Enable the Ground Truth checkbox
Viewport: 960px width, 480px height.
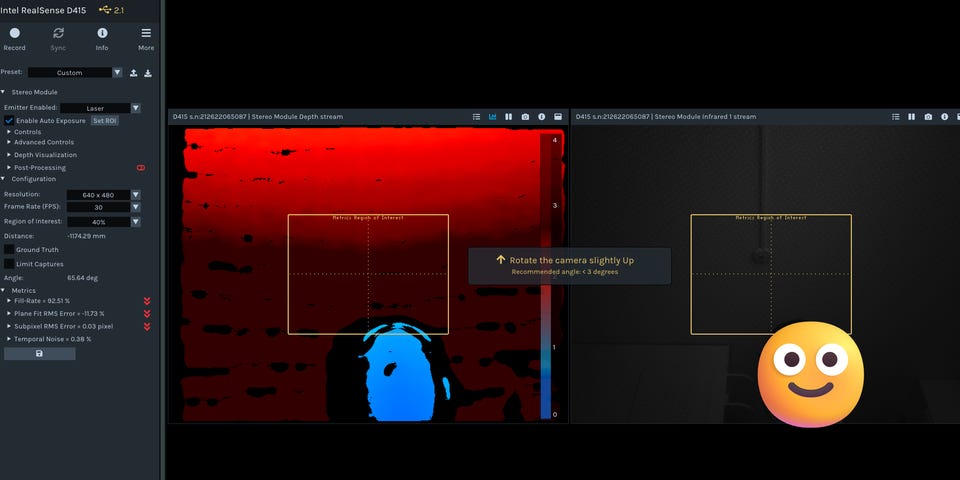click(x=9, y=250)
